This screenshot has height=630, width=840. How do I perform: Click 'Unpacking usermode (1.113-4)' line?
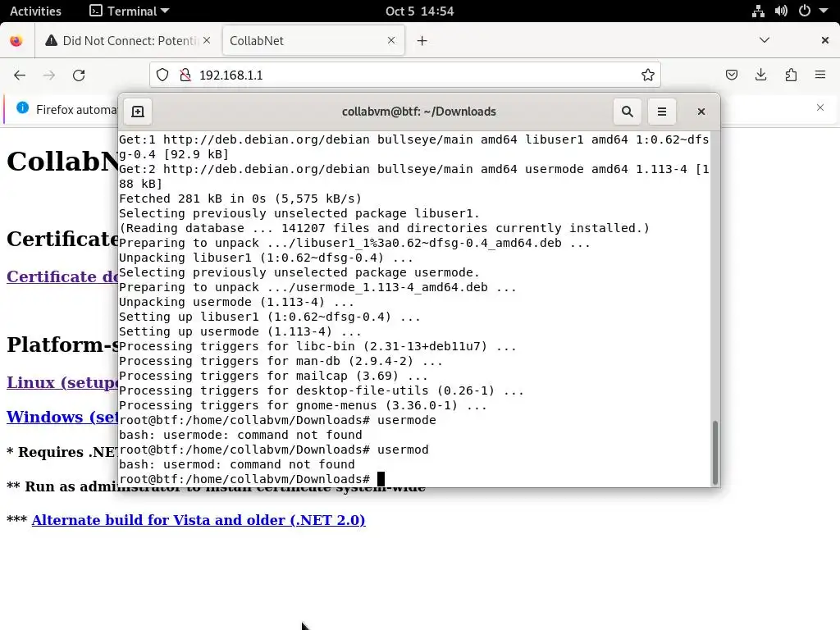tap(236, 302)
